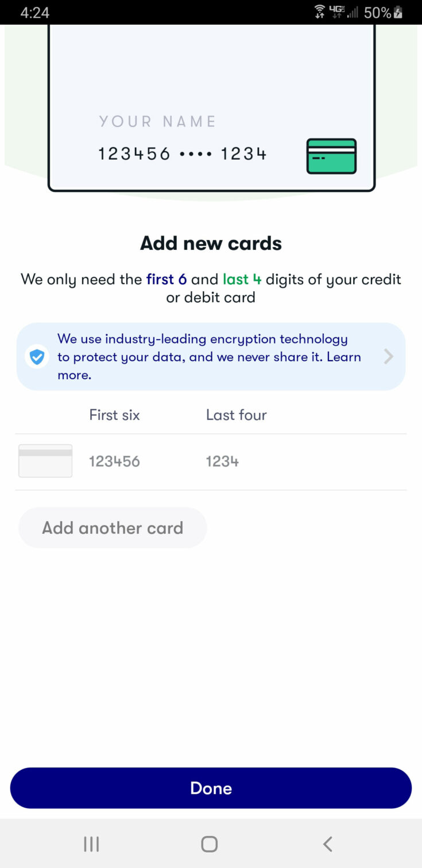The width and height of the screenshot is (422, 868).
Task: Tap the Add new cards heading
Action: pos(211,244)
